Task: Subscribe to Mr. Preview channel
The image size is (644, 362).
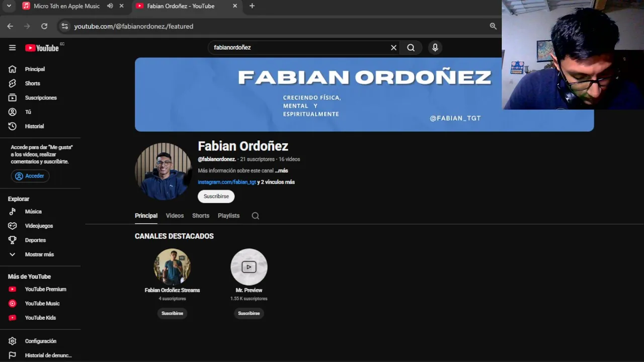Action: point(249,313)
